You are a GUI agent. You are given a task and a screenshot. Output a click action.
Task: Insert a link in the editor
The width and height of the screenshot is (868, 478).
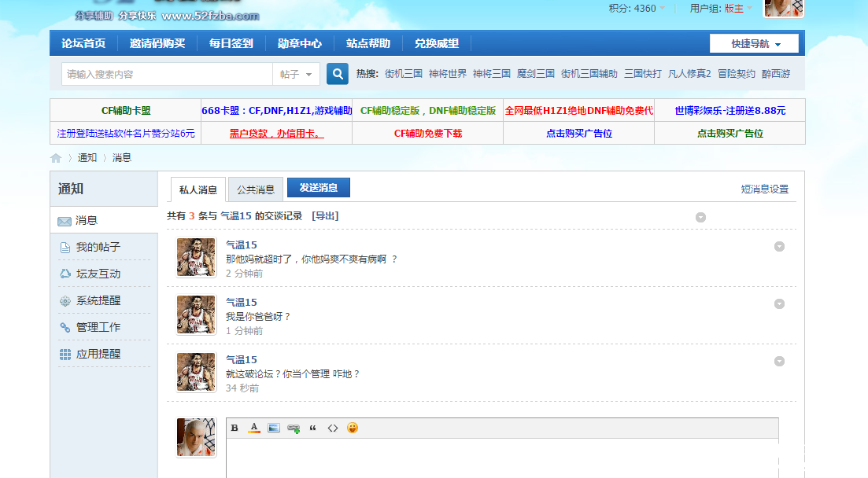point(294,428)
